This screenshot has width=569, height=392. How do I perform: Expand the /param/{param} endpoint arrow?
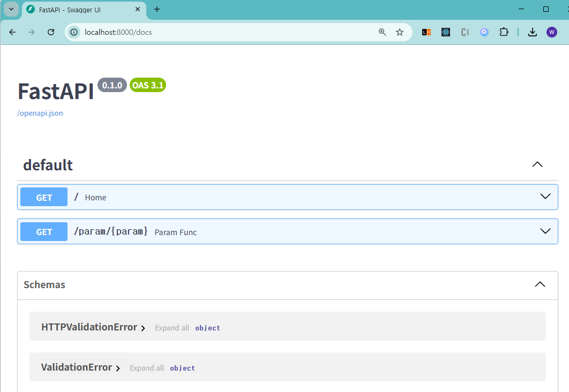coord(545,231)
